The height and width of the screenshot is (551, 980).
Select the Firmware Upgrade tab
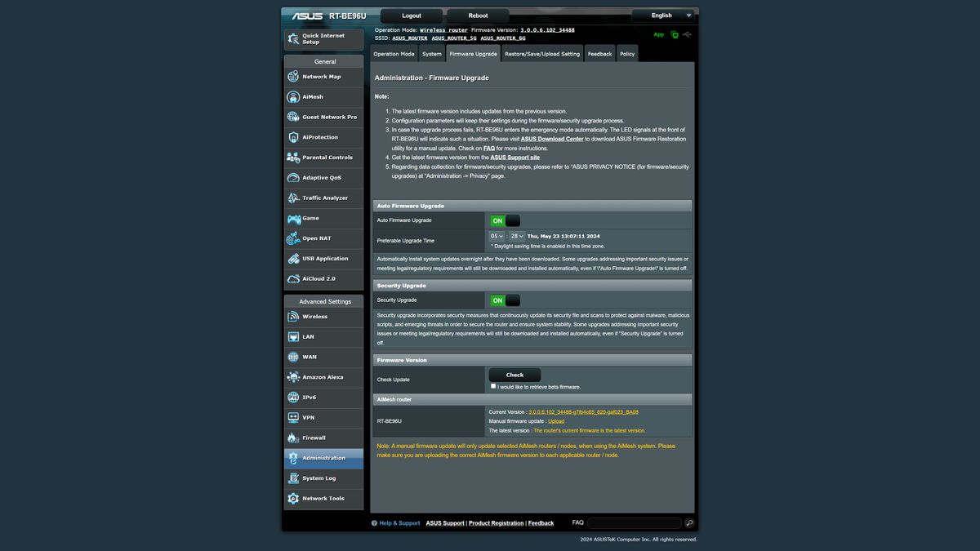pos(474,54)
